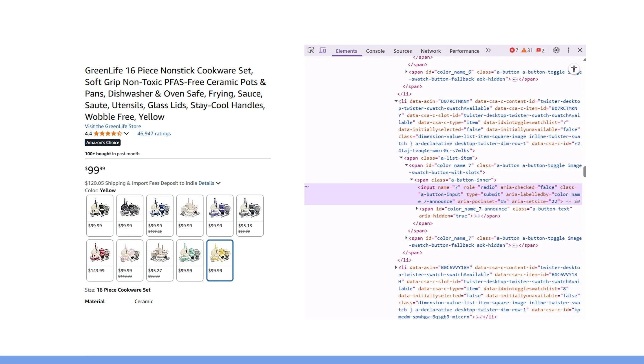Screen dimensions: 644x364
Task: Switch to the Elements tab
Action: pos(346,51)
